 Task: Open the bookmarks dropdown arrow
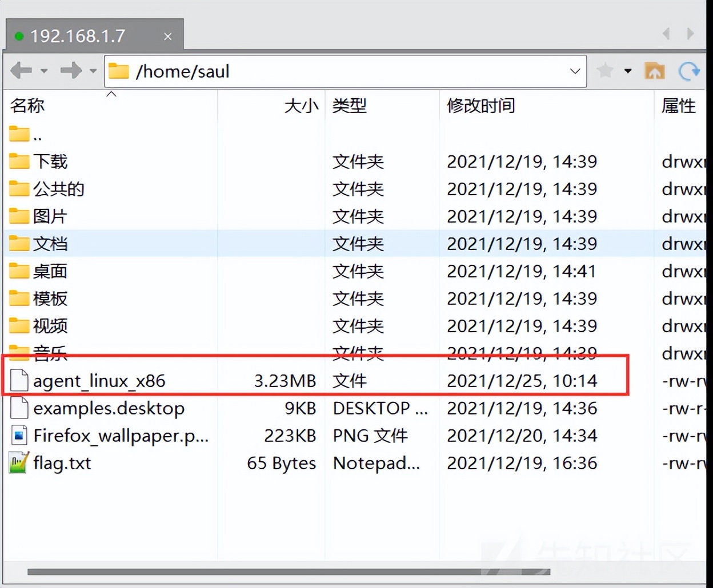coord(628,71)
